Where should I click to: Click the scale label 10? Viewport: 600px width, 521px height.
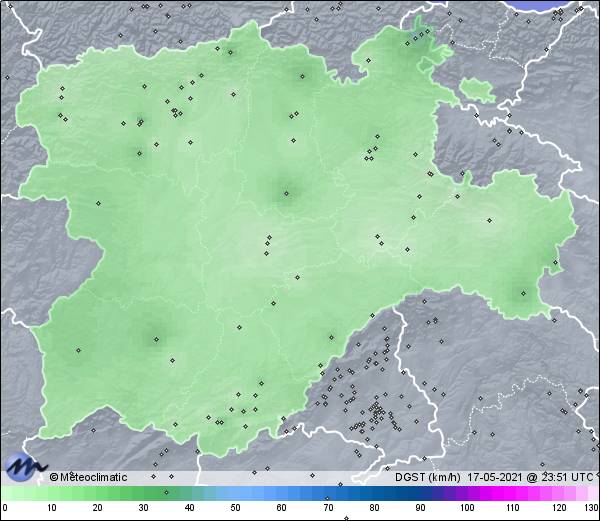click(52, 508)
